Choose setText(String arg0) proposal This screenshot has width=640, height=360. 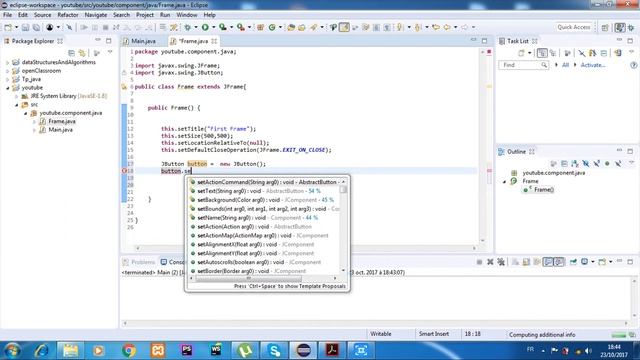(x=264, y=191)
